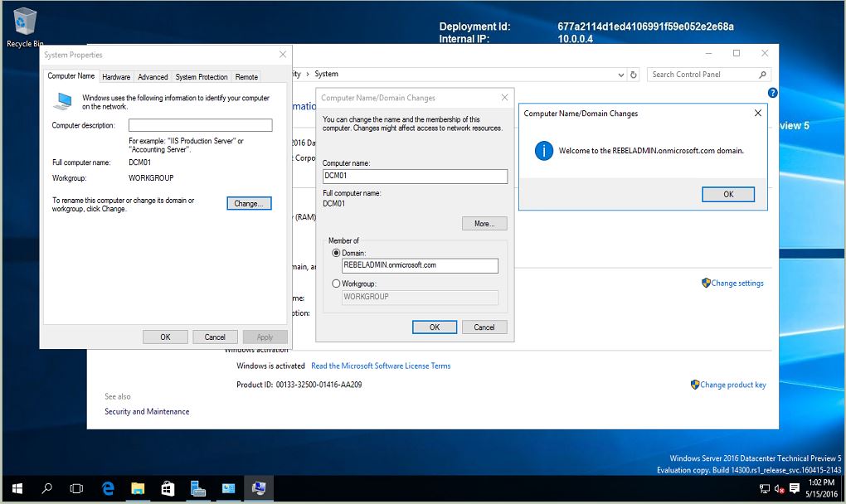Image resolution: width=846 pixels, height=504 pixels.
Task: Expand the address bar history dropdown
Action: 621,75
